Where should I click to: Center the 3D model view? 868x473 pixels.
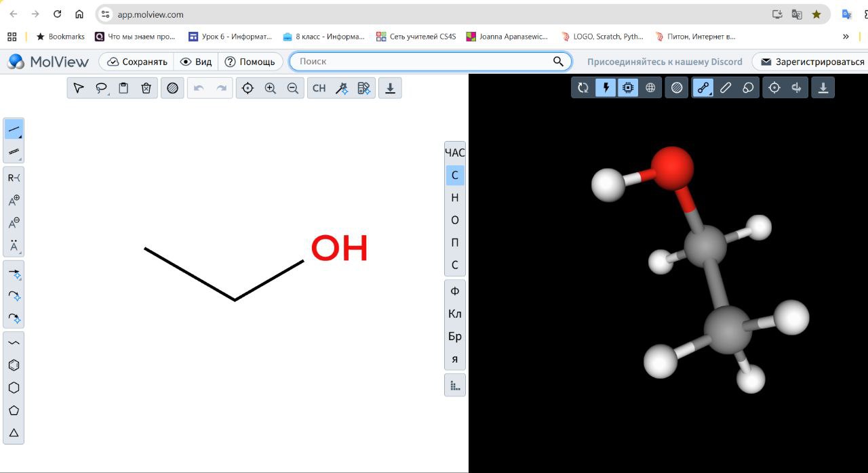(x=774, y=87)
